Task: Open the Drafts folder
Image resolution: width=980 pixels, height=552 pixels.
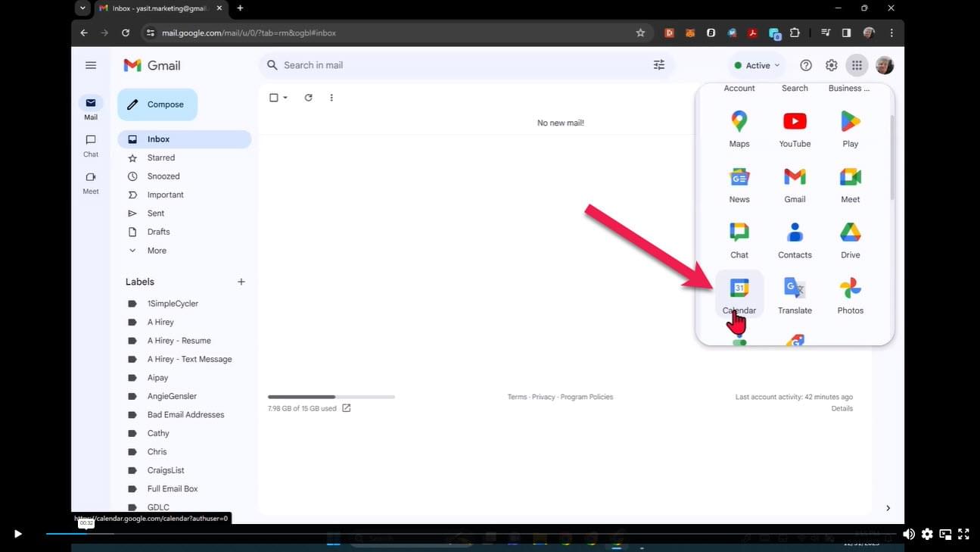Action: point(158,232)
